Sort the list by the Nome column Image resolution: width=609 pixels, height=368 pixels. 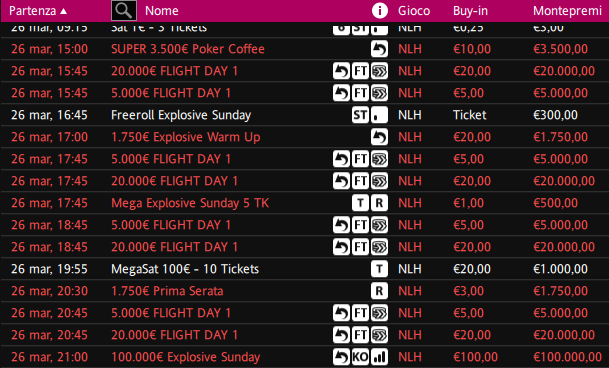click(x=162, y=10)
